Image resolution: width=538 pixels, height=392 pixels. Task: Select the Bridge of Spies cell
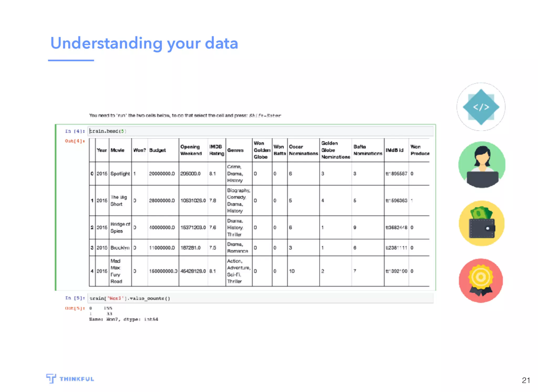(x=120, y=227)
